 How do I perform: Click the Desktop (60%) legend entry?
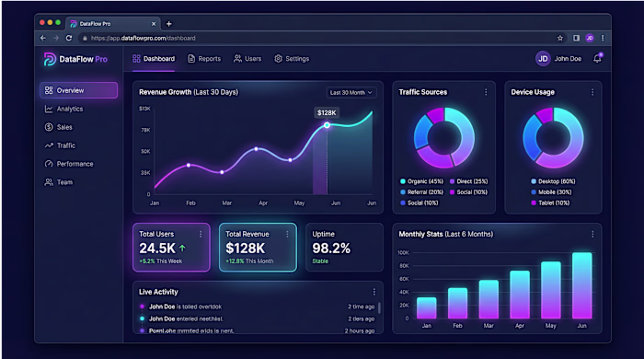click(x=553, y=181)
